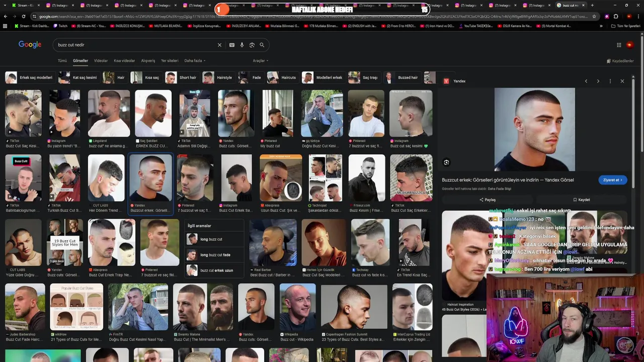Search by image with Google Lens

click(252, 45)
